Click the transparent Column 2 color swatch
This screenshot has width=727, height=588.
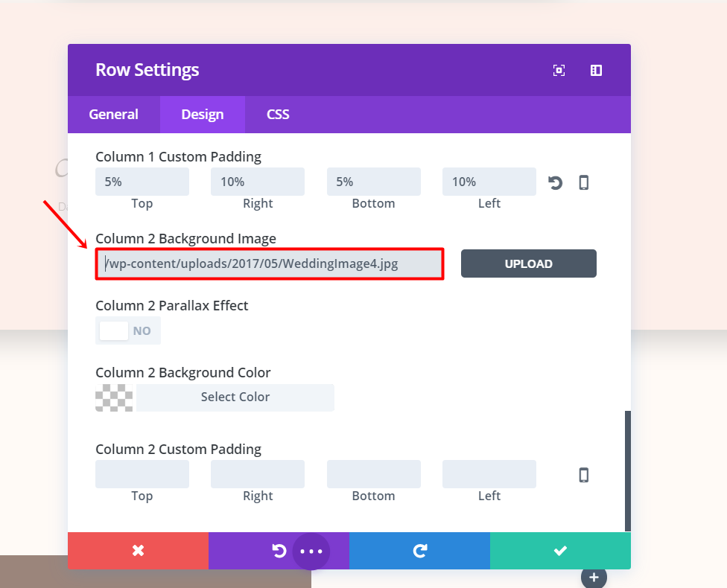click(x=114, y=397)
